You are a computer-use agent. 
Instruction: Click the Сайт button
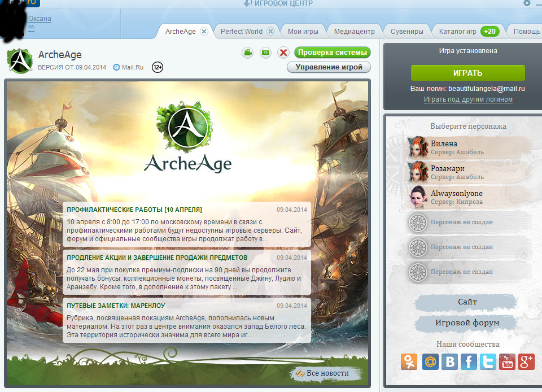(467, 302)
